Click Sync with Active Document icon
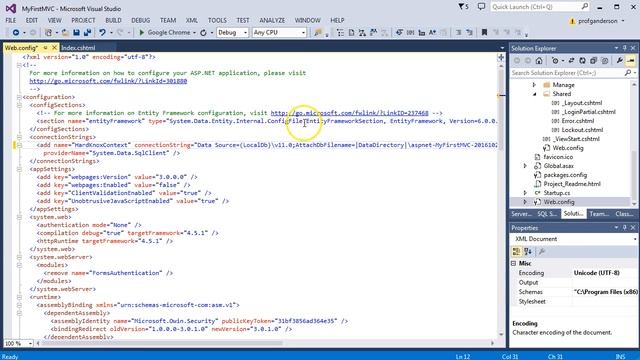The image size is (640, 360). tap(571, 60)
